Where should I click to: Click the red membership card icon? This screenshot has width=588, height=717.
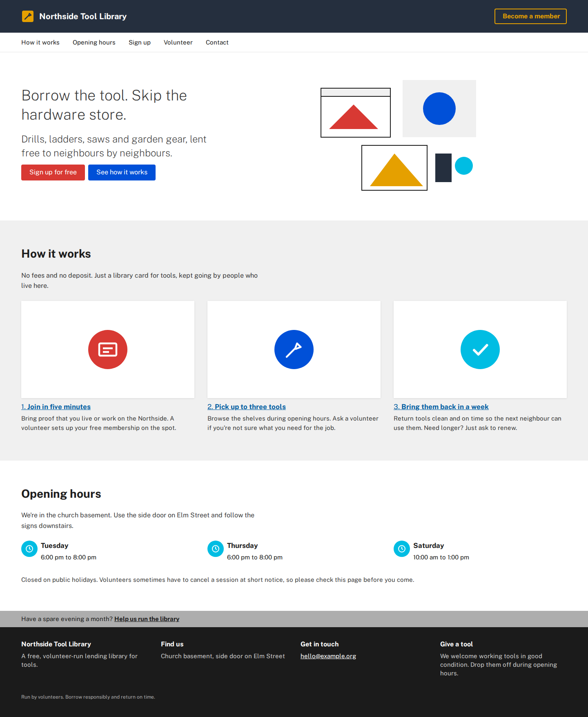click(x=108, y=350)
